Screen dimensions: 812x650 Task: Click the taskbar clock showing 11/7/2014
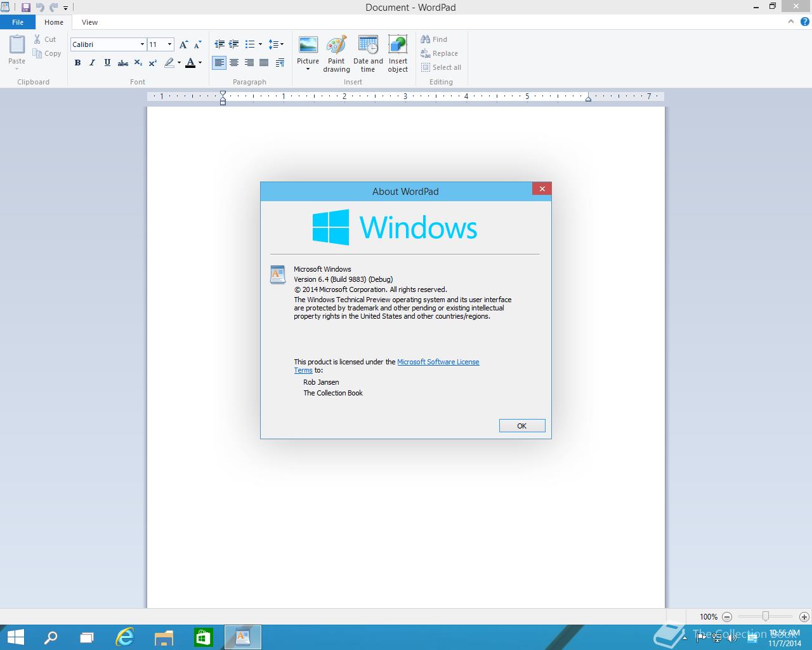pyautogui.click(x=785, y=638)
